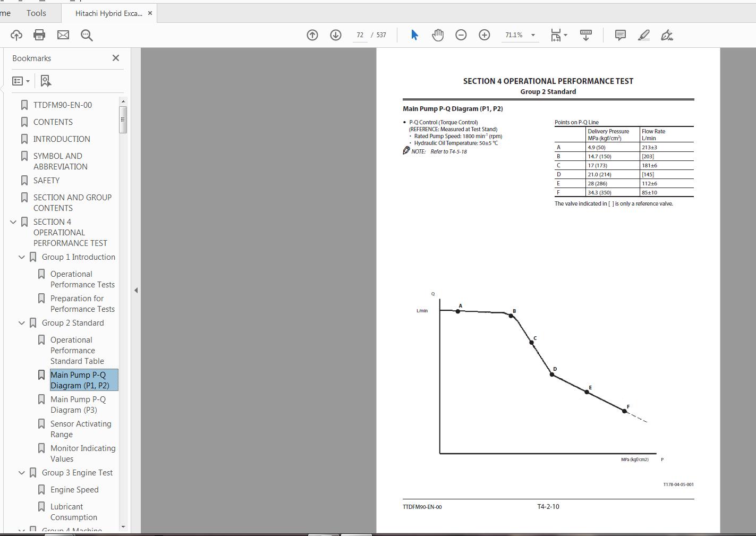
Task: Click the scrolling mode keyboard icon
Action: [x=586, y=35]
